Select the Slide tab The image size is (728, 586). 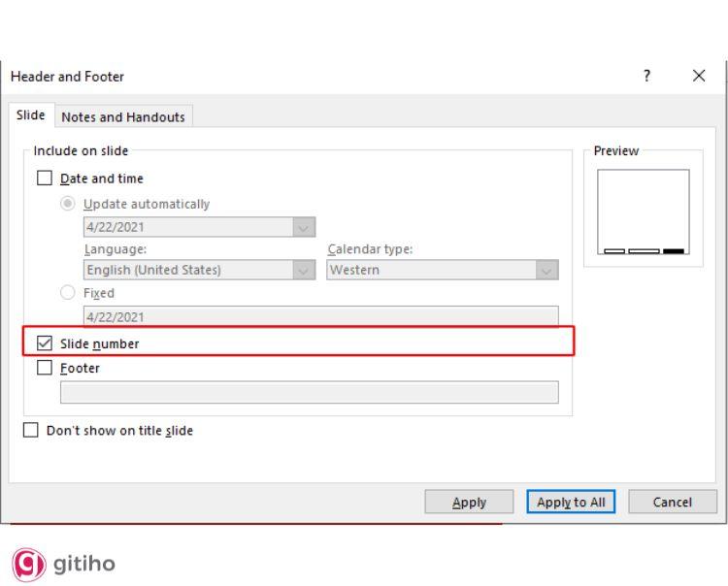point(31,115)
